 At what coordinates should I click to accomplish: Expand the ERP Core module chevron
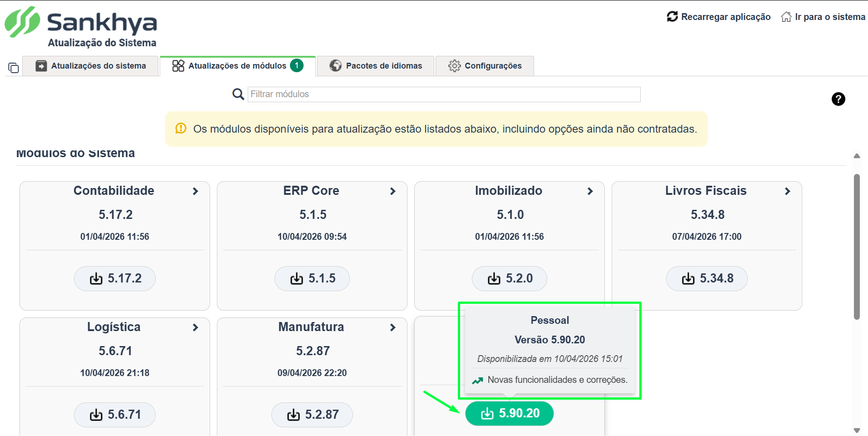(x=393, y=191)
